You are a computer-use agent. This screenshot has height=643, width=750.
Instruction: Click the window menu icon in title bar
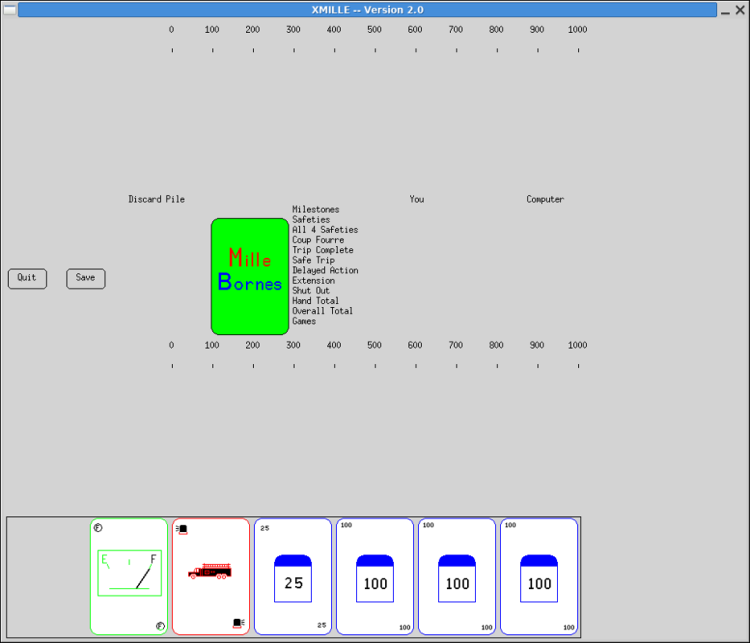[x=10, y=10]
